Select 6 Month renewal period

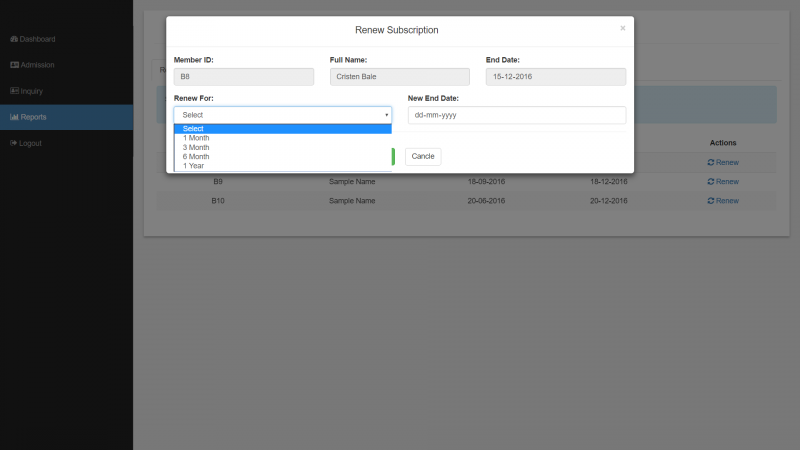point(282,157)
